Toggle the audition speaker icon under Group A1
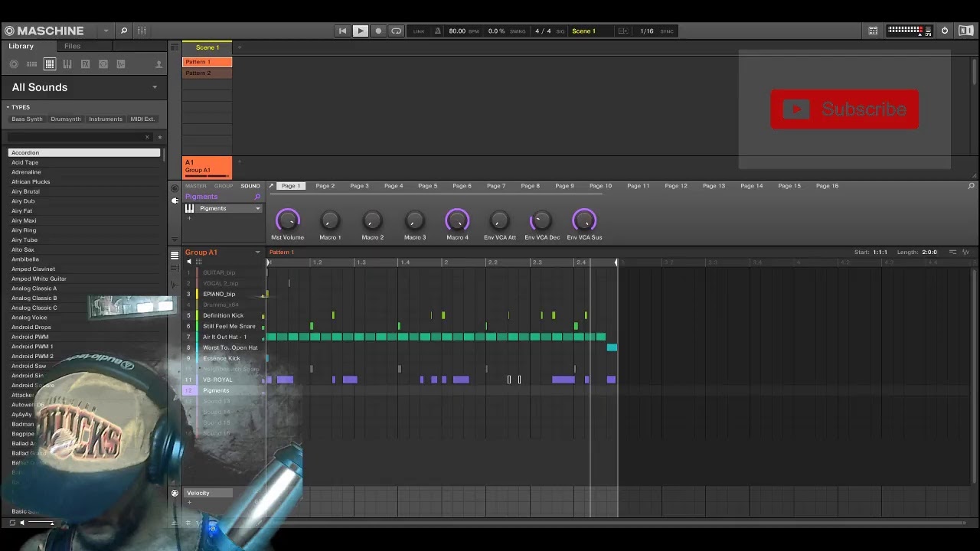 click(x=189, y=262)
